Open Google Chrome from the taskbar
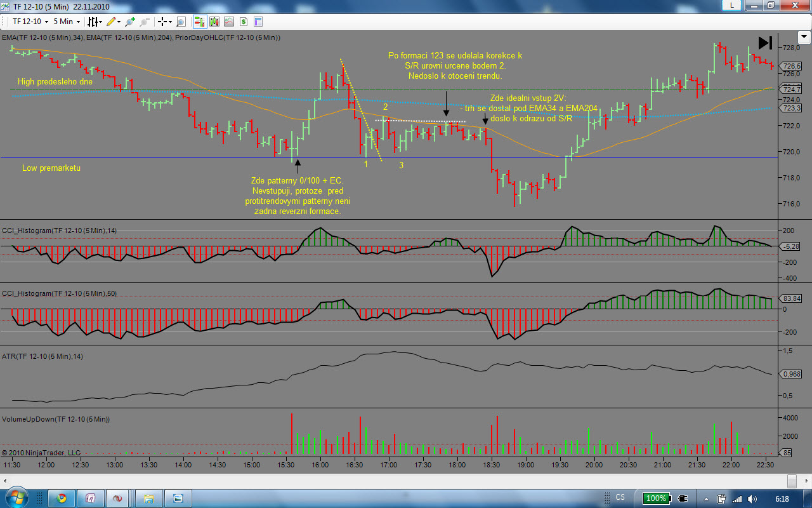The image size is (812, 508). pos(62,498)
